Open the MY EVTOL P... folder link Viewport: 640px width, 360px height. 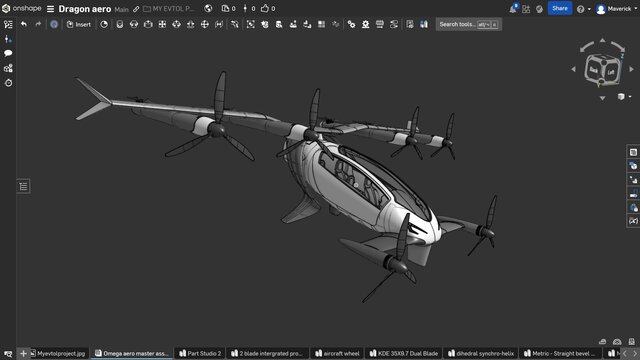[x=169, y=9]
